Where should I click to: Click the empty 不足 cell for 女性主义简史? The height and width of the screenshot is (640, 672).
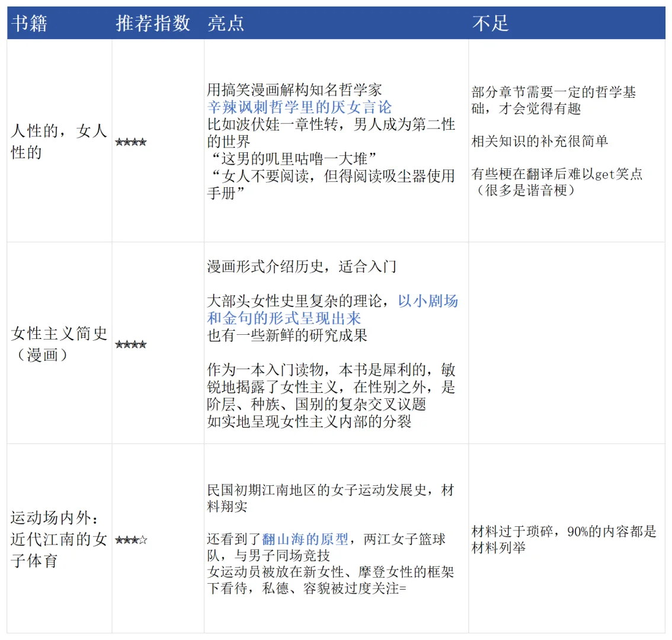[x=567, y=343]
